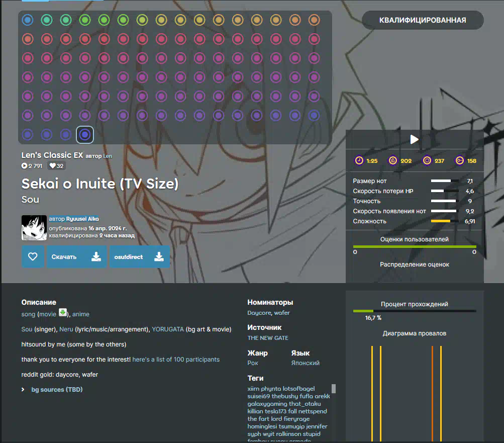
Task: Click the nettspend tag
Action: pos(313,411)
